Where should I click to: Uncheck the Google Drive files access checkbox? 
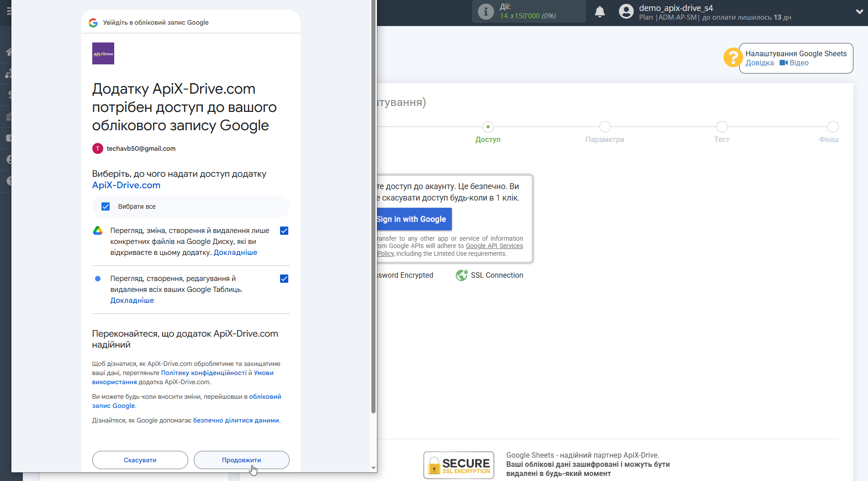(284, 231)
